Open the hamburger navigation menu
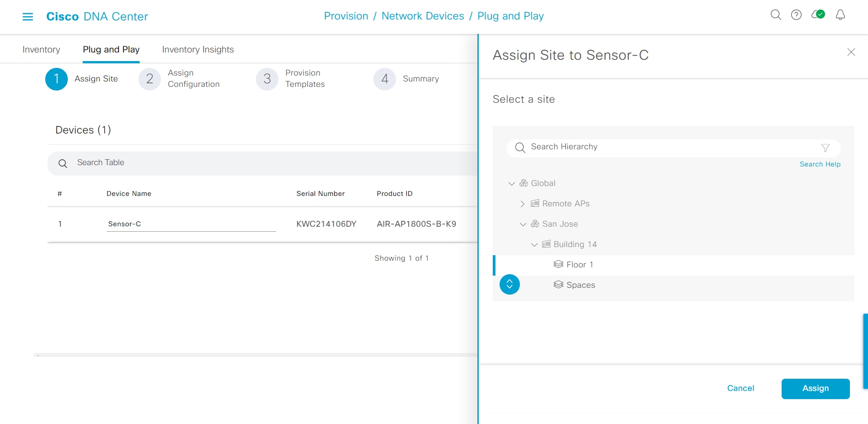 pyautogui.click(x=28, y=17)
